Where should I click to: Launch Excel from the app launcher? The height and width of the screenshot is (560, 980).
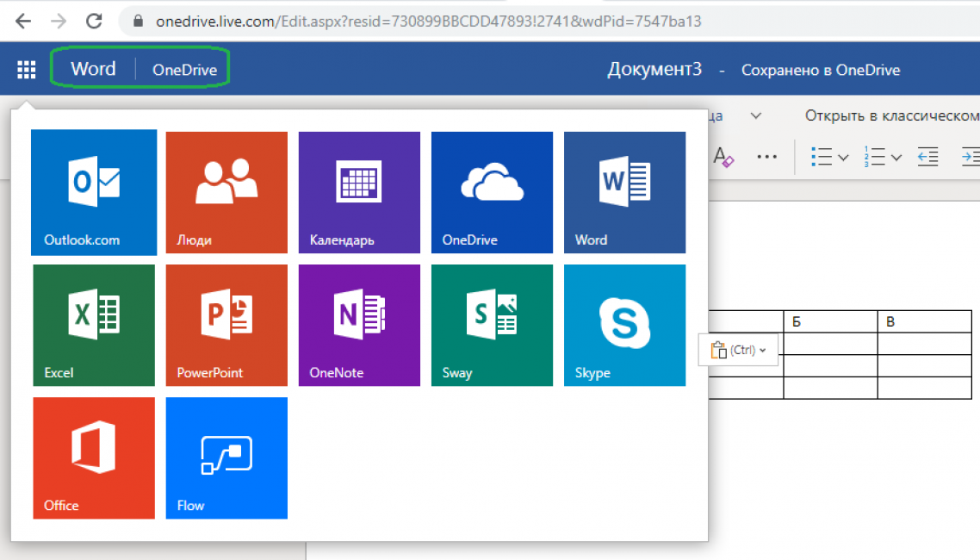click(94, 325)
